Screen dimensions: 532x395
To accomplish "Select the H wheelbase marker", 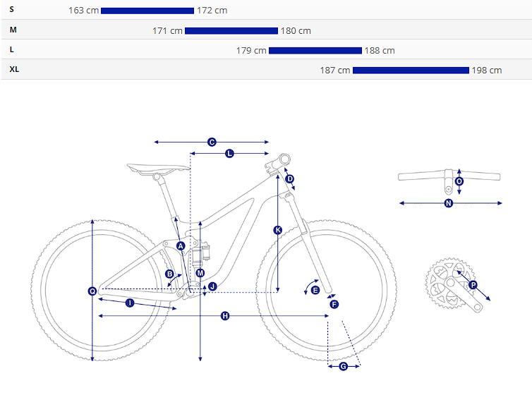I will pos(225,316).
